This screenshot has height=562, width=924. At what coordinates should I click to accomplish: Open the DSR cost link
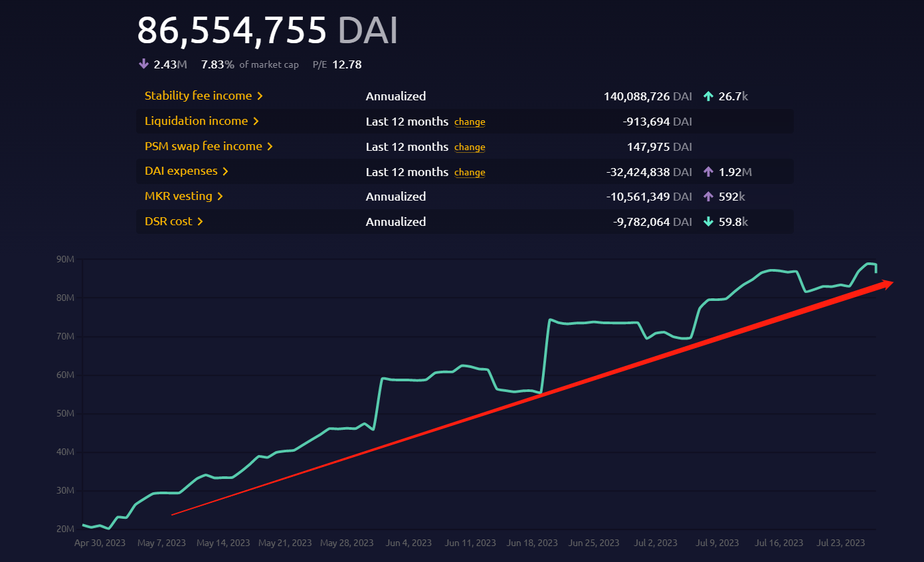point(174,222)
